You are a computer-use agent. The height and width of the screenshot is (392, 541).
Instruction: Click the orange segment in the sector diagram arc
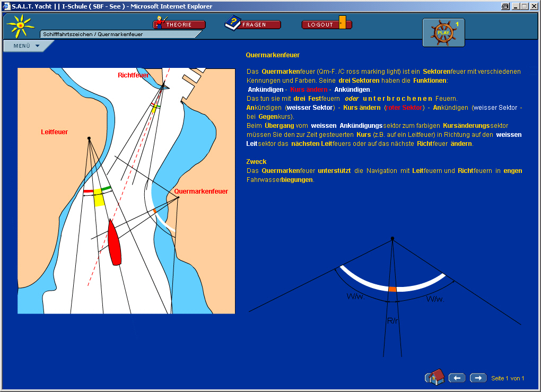[392, 289]
